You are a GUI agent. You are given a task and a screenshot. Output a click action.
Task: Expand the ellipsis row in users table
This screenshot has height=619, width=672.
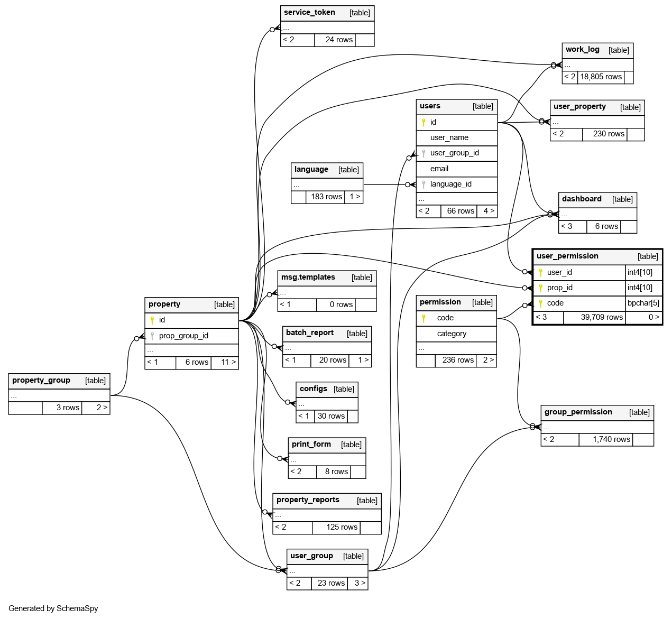tap(421, 199)
